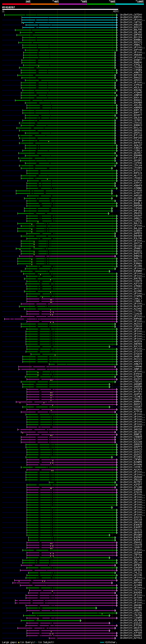Select the UniRef100_Q9LXM2 label
Screen dimensions: 146x644
pyautogui.click(x=131, y=32)
